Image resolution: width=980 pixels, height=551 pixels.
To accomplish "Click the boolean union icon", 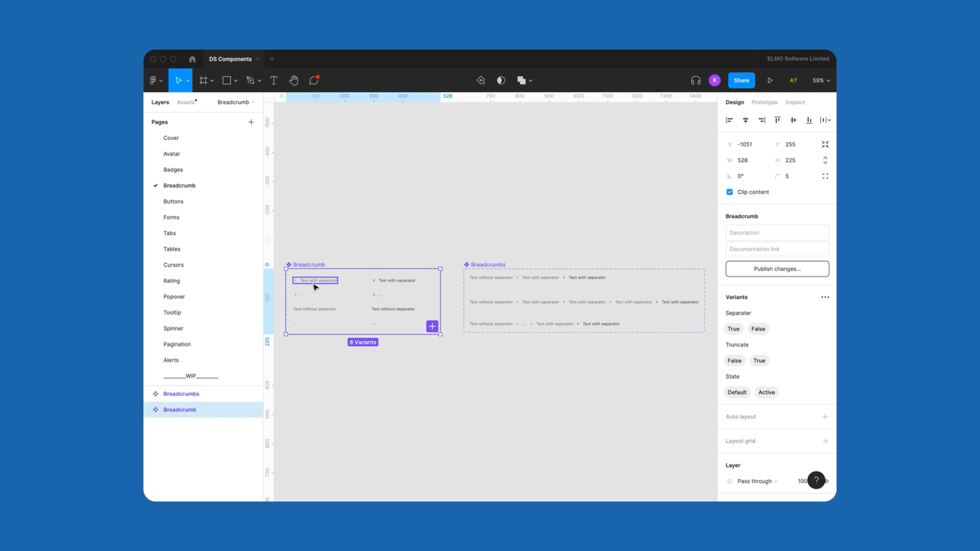I will coord(521,80).
